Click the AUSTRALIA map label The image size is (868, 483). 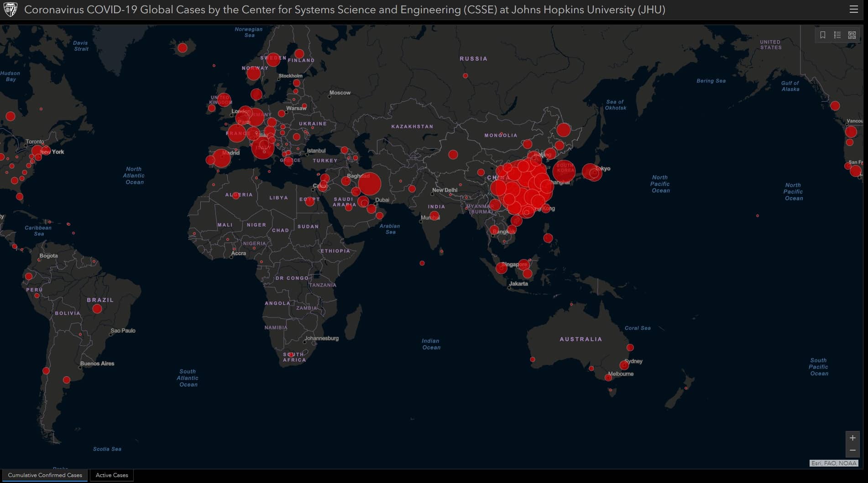point(581,339)
